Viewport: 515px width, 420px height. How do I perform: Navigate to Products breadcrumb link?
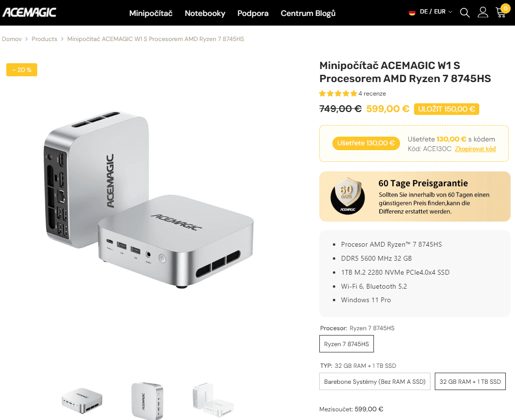(x=44, y=39)
